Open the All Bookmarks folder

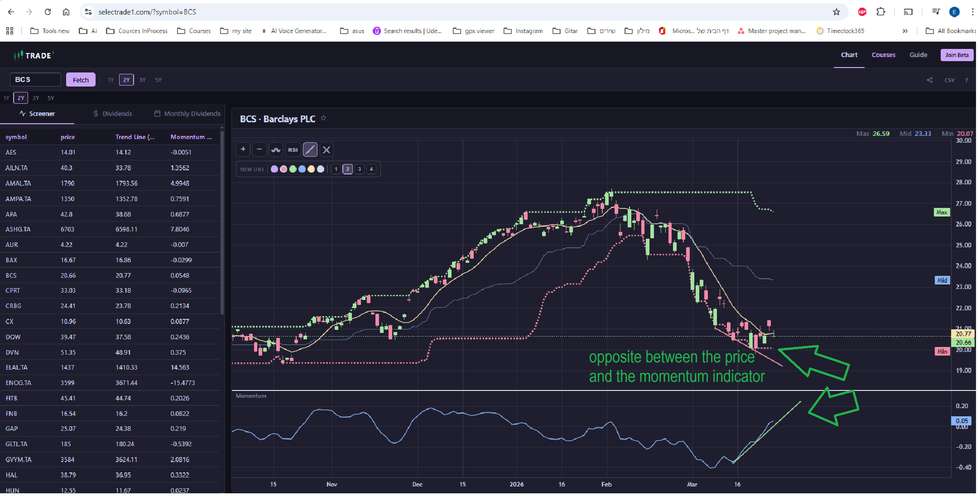pos(951,31)
